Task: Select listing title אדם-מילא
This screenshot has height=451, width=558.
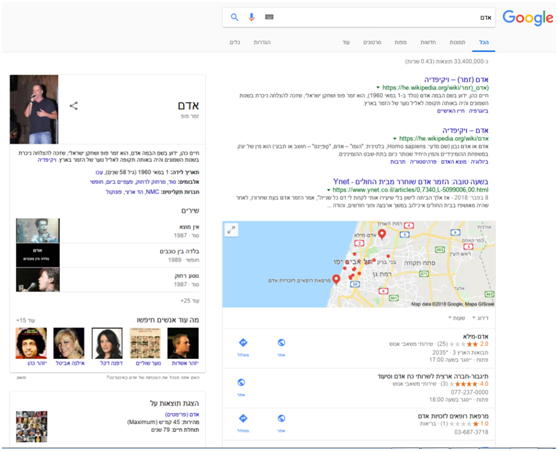Action: 475,336
